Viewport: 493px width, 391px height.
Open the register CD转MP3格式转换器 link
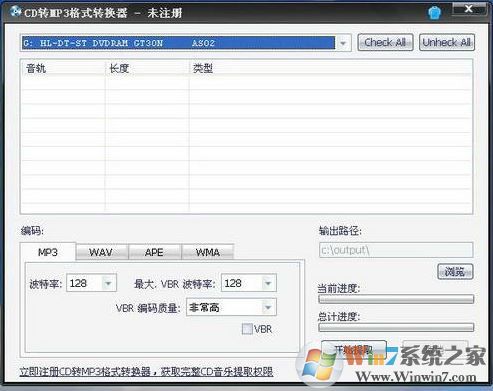tap(147, 372)
